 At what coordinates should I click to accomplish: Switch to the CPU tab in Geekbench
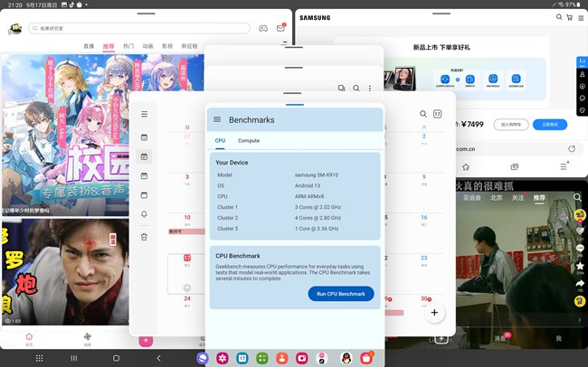click(x=220, y=141)
